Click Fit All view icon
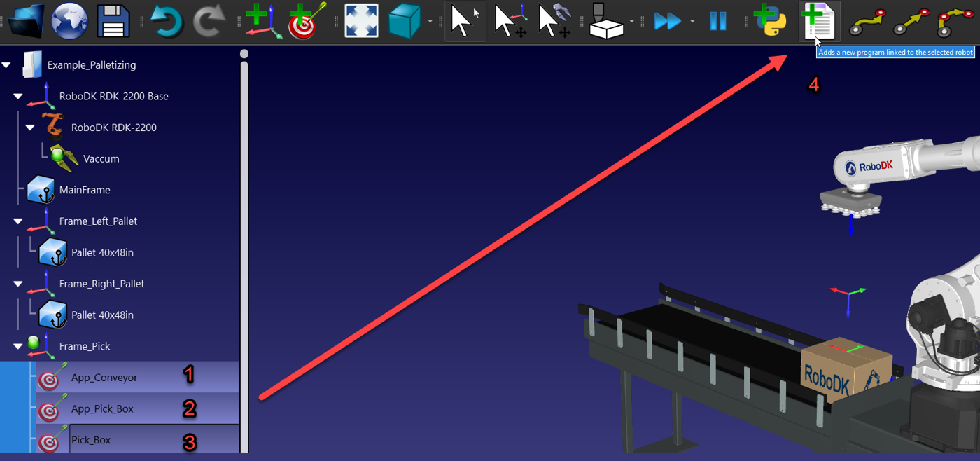Viewport: 980px width, 461px height. [361, 21]
